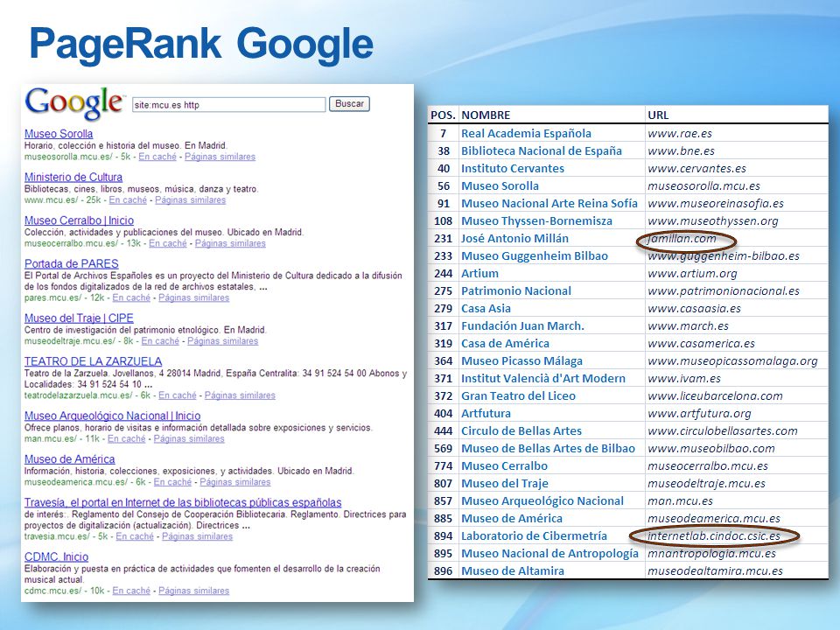Open En caché link for museosorolla.mcu.es

click(157, 157)
